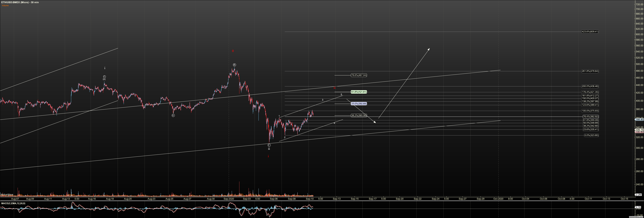This screenshot has height=218, width=644.
Task: Select the red ii wave label
Action: [x=335, y=88]
